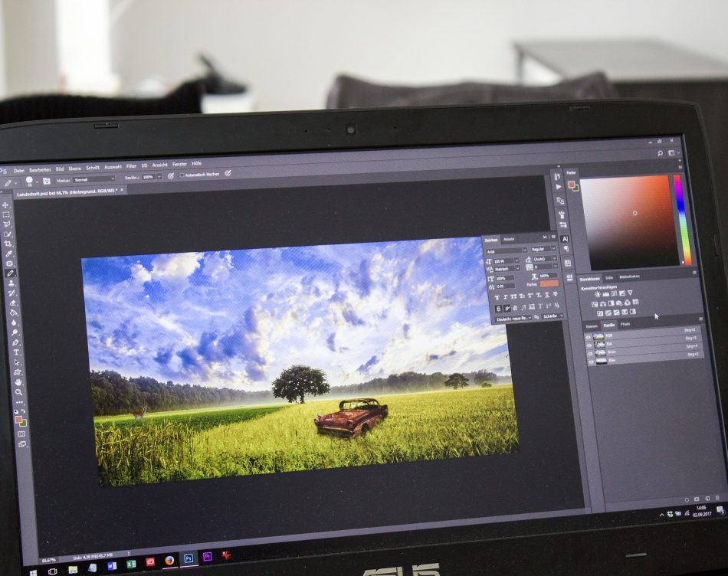This screenshot has height=576, width=728.
Task: Click the Farbe text color swatch
Action: coord(549,283)
